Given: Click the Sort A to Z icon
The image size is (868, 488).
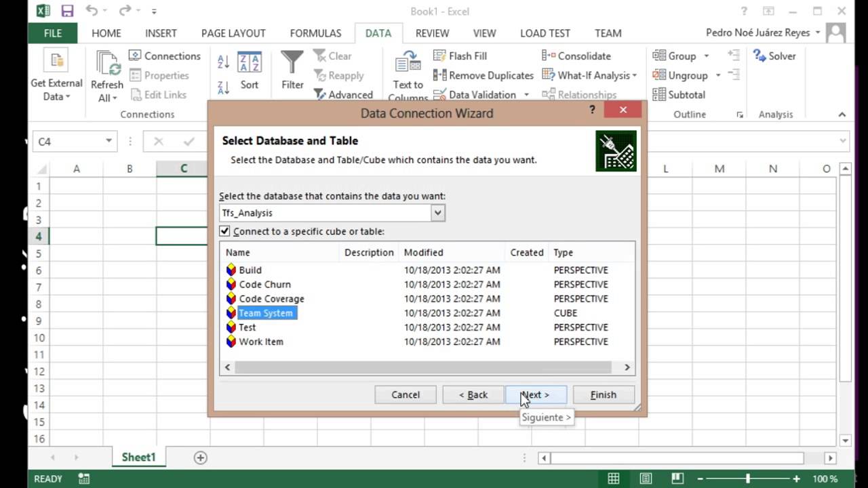Looking at the screenshot, I should [x=223, y=62].
